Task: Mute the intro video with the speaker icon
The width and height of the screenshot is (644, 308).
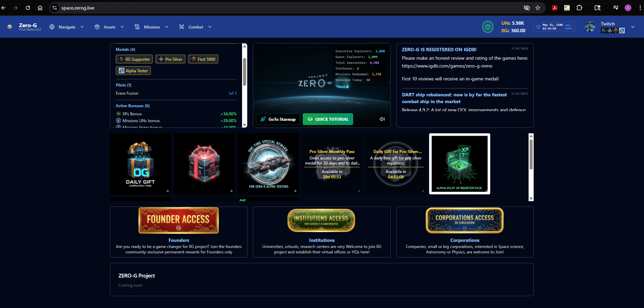Action: click(x=382, y=119)
